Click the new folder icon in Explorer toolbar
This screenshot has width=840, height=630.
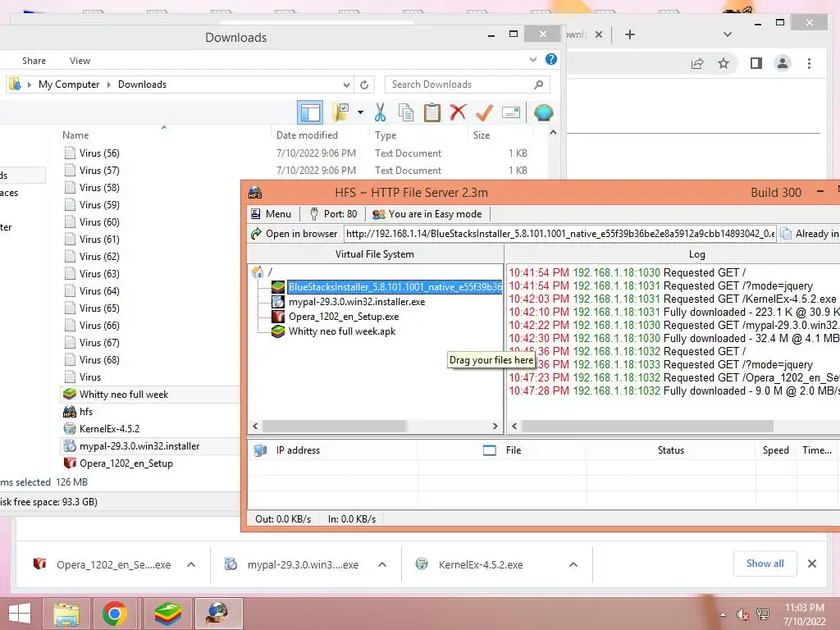tap(340, 112)
